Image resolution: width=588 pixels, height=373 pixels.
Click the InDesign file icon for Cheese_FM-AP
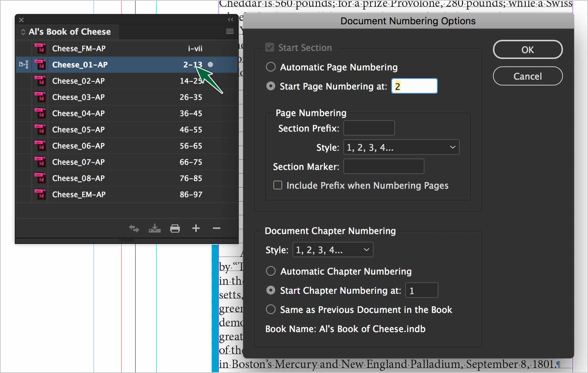[40, 48]
